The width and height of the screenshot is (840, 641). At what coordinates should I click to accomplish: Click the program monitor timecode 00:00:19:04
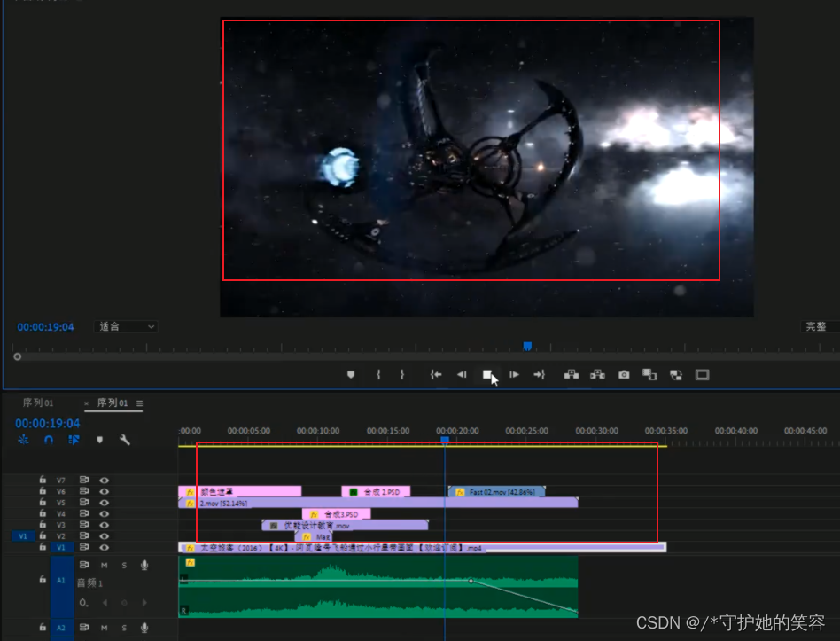[x=45, y=327]
